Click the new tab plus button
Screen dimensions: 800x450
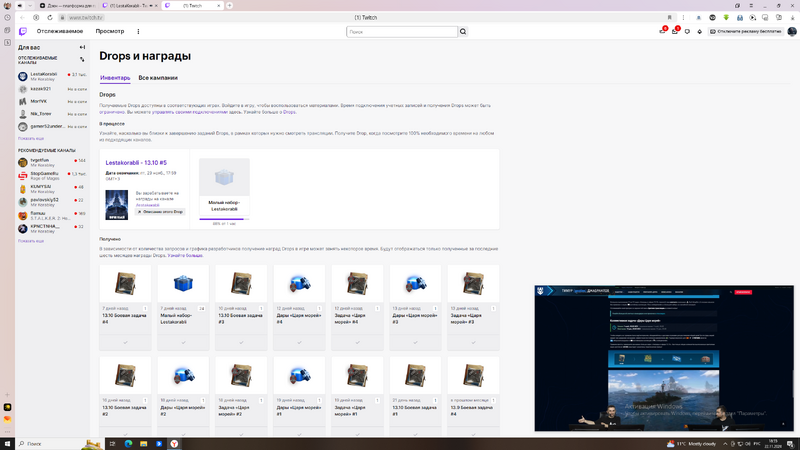point(230,6)
